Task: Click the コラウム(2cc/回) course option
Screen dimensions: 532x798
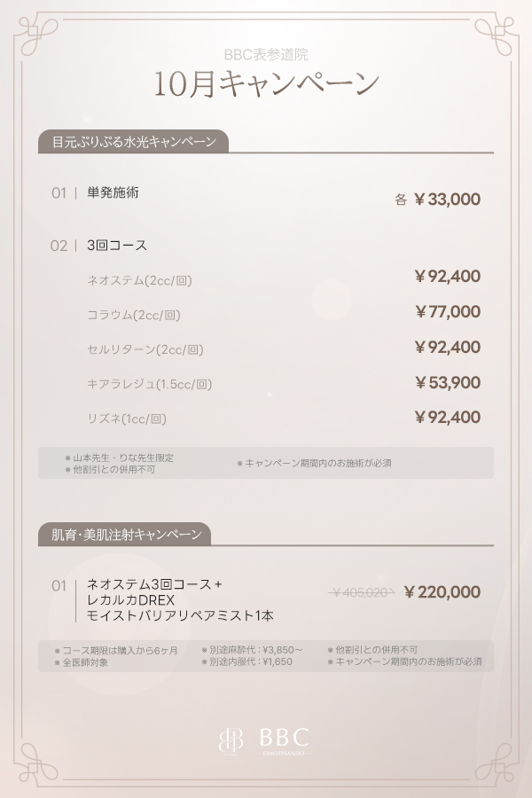Action: coord(134,315)
